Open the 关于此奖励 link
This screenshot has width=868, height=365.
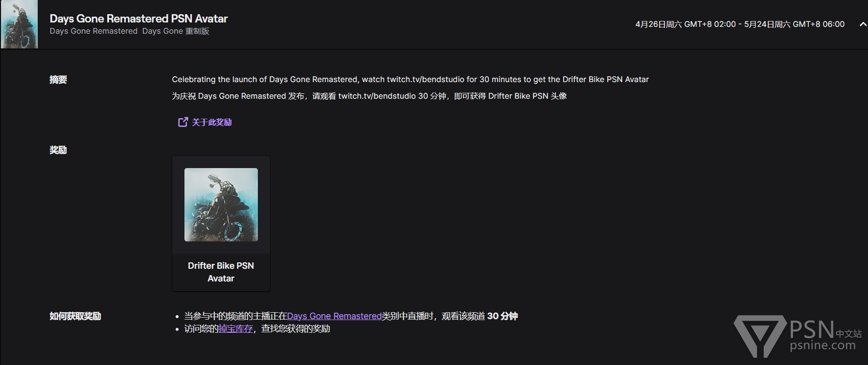point(211,122)
